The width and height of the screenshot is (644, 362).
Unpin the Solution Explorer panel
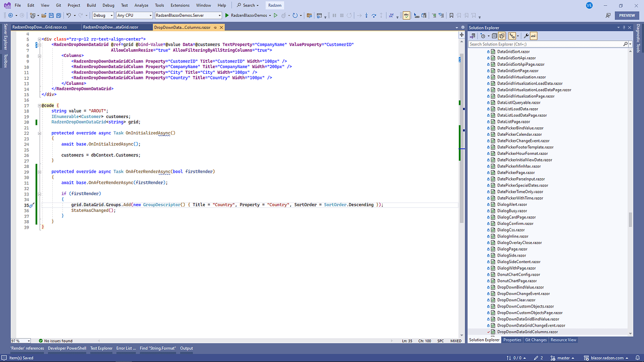point(624,27)
